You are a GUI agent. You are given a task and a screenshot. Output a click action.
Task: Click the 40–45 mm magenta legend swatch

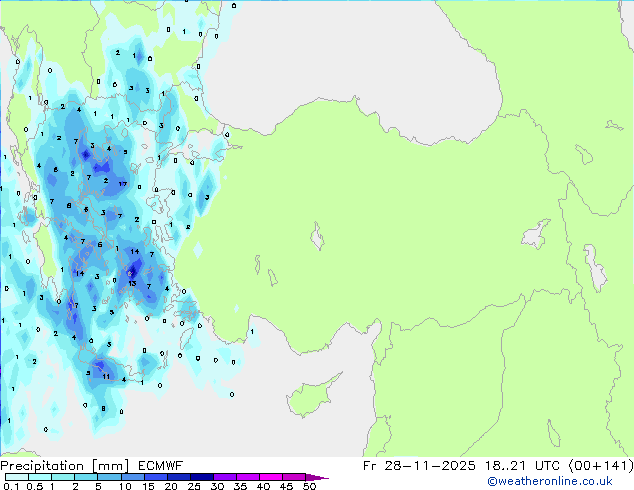[x=271, y=477]
